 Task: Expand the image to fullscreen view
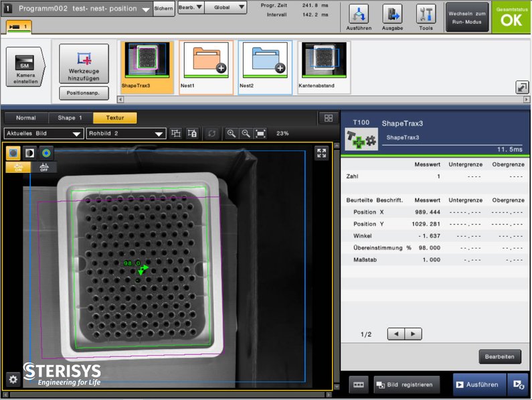tap(321, 153)
